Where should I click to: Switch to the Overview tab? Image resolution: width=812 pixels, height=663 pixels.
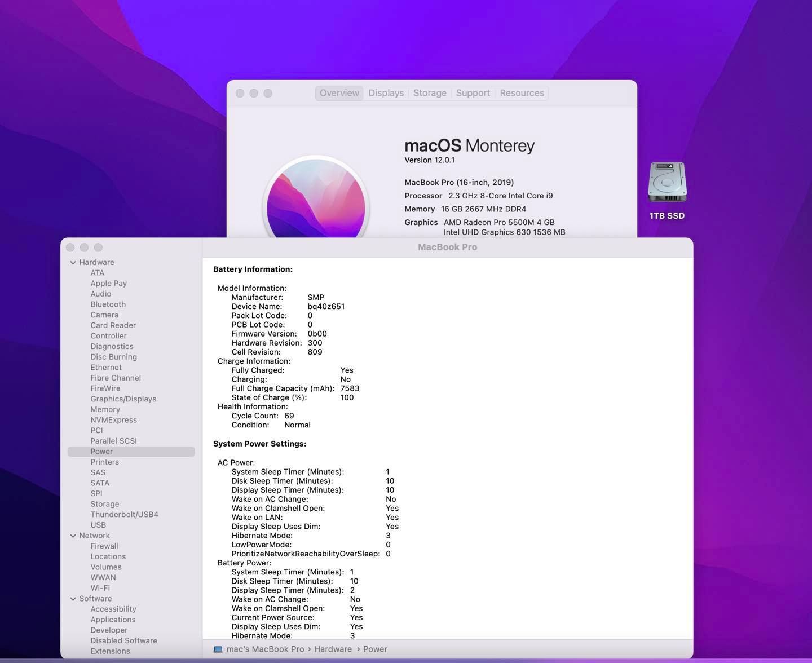click(339, 93)
